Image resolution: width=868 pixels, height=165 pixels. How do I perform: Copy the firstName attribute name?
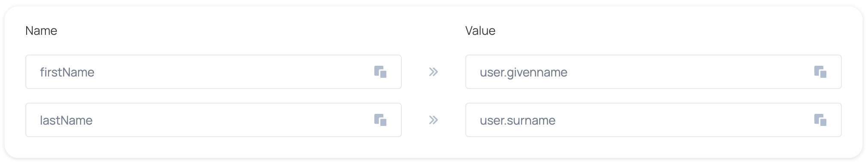pyautogui.click(x=380, y=72)
